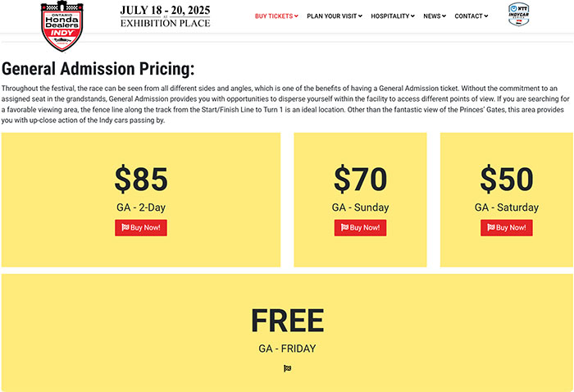
Task: Select the $70 price text
Action: point(360,179)
